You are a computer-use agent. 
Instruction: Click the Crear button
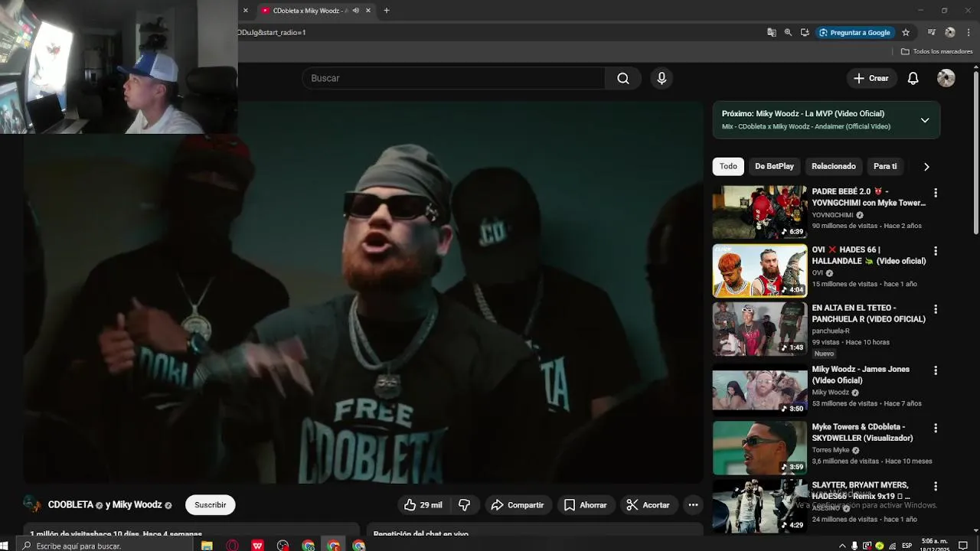(871, 78)
